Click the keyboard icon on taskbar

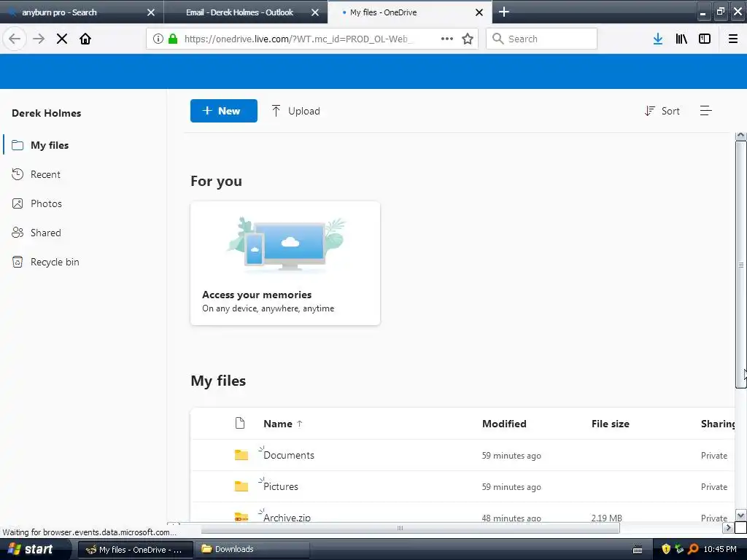638,550
